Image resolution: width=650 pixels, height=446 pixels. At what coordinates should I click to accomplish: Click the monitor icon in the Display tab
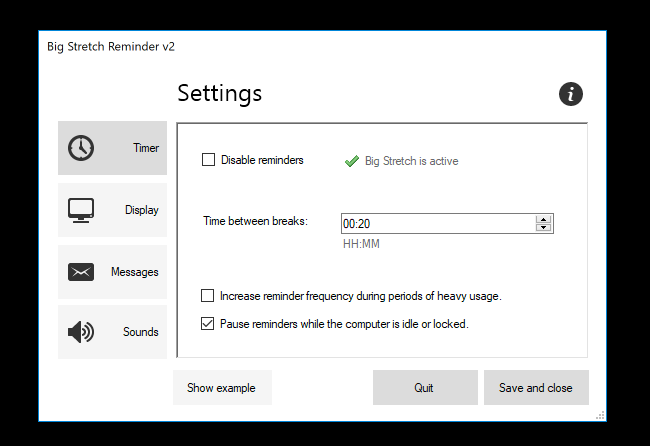click(x=81, y=210)
